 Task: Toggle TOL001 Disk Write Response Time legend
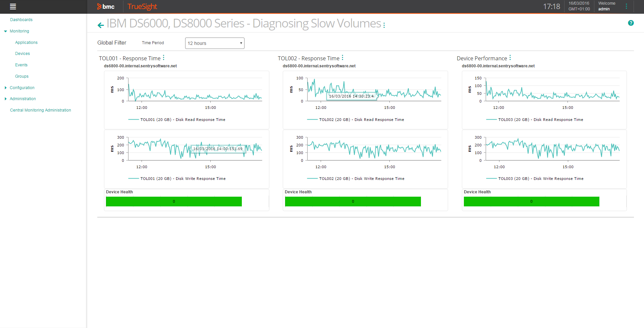click(x=177, y=179)
